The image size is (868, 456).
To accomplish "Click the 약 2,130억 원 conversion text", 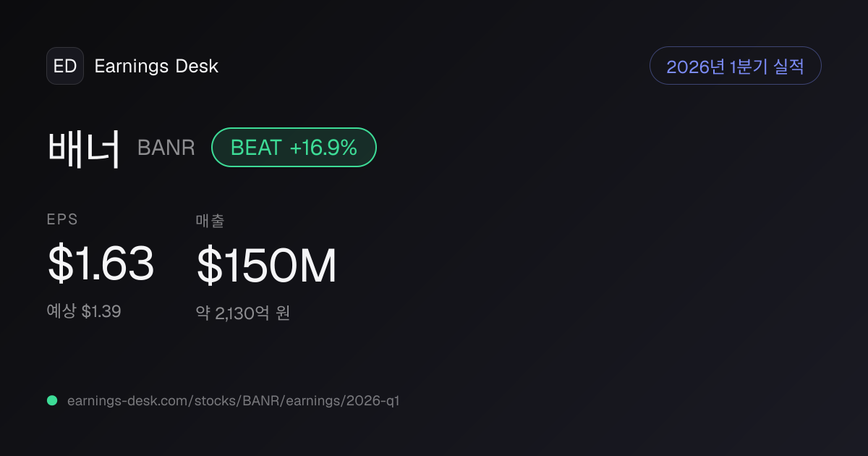I will point(243,313).
